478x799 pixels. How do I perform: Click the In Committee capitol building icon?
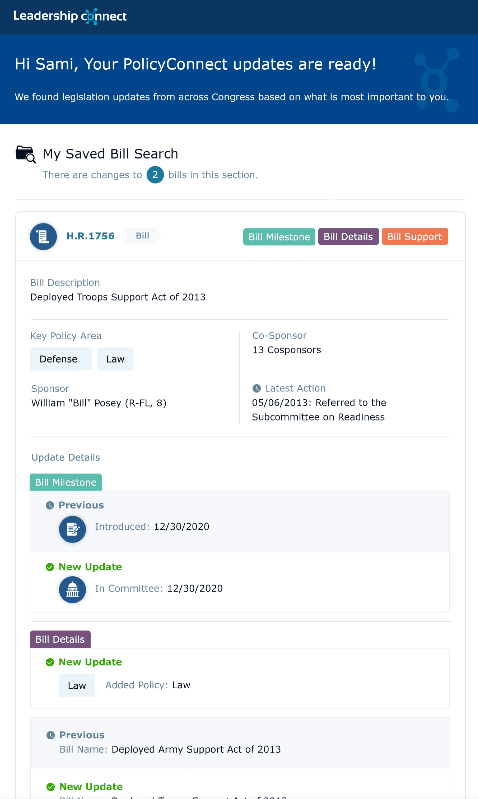click(x=72, y=590)
